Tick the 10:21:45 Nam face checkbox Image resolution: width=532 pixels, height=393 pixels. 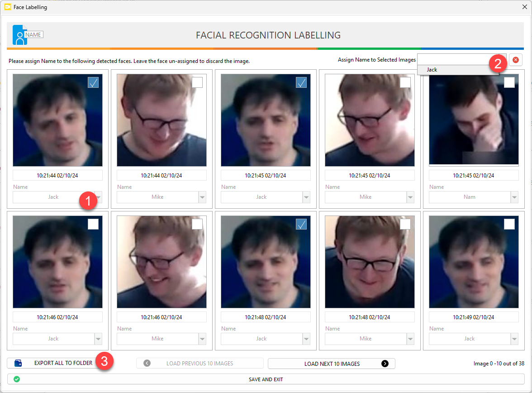coord(509,82)
